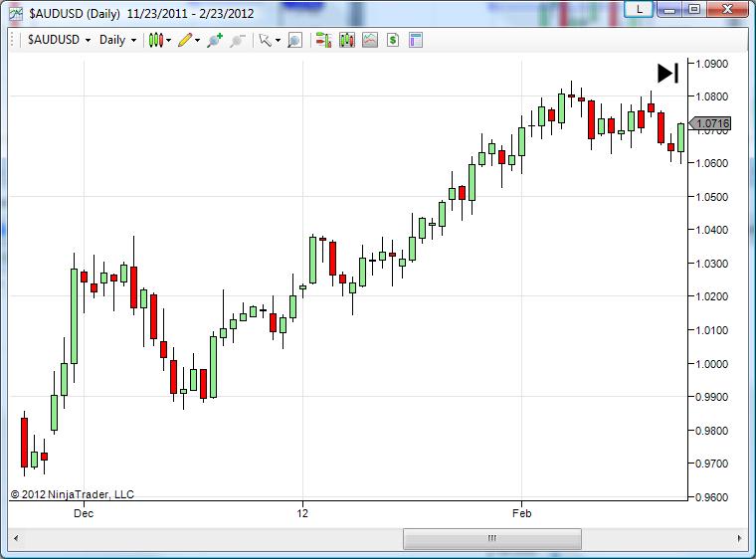This screenshot has height=559, width=756.
Task: Click the 1.0716 current price marker
Action: [709, 123]
